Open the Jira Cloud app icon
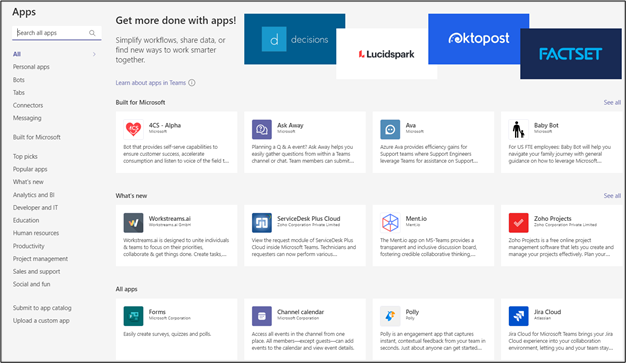Screen dimensions: 626x363 (518, 316)
